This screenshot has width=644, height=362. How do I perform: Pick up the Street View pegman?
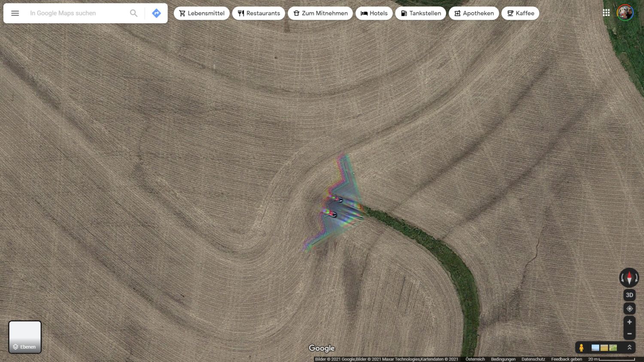(x=581, y=347)
